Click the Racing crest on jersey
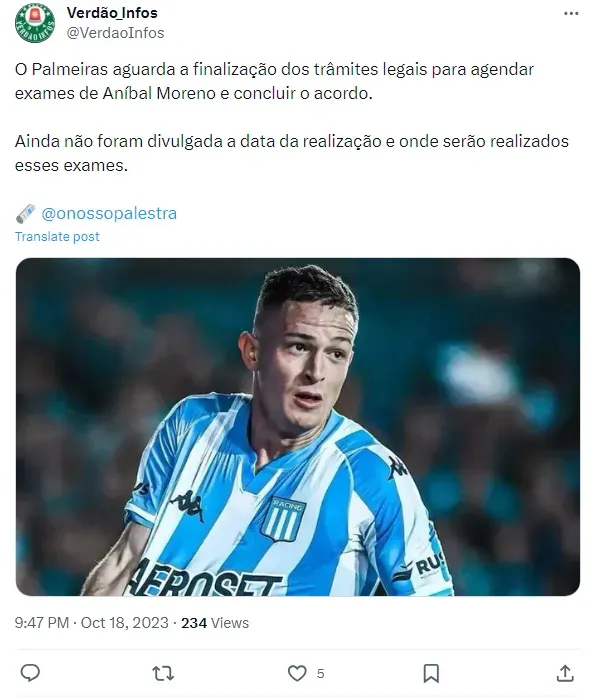 pos(283,519)
